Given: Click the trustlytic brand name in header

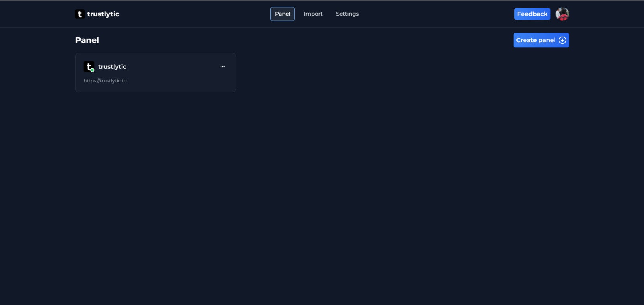Looking at the screenshot, I should point(103,14).
